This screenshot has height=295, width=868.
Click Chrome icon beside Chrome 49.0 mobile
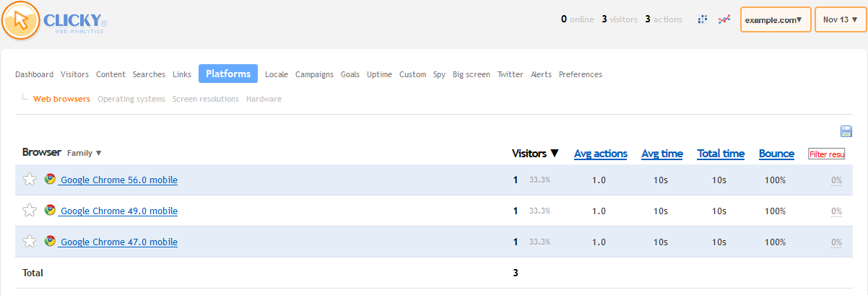[x=50, y=210]
